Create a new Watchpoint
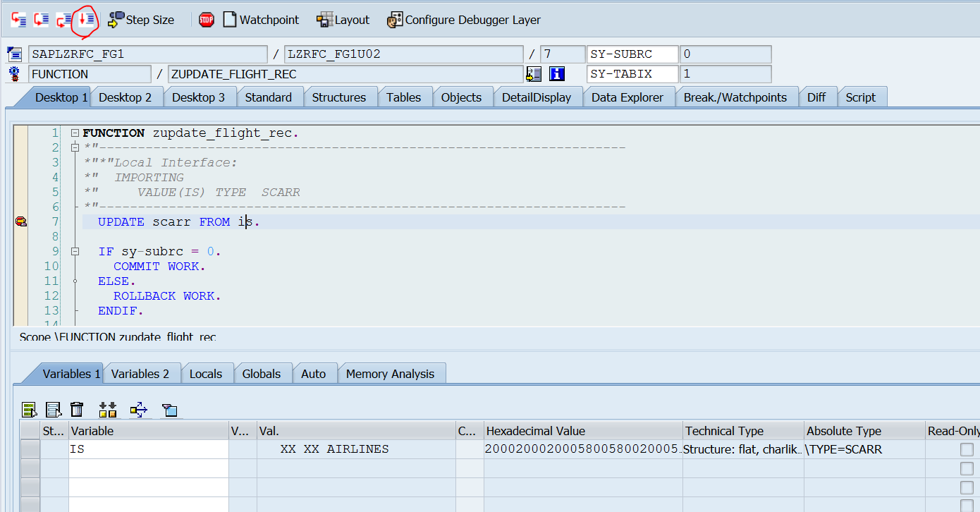Screen dimensions: 980x512 pyautogui.click(x=260, y=19)
